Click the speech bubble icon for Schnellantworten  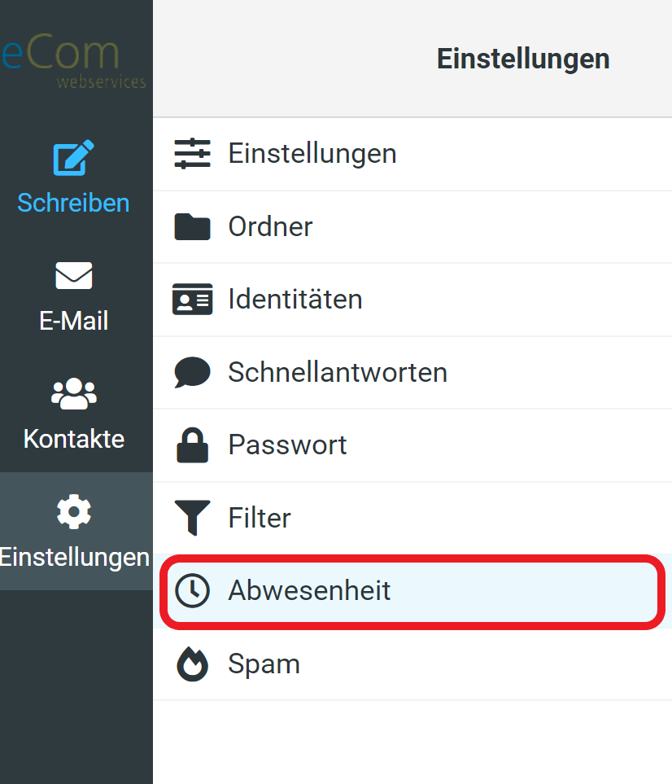192,371
